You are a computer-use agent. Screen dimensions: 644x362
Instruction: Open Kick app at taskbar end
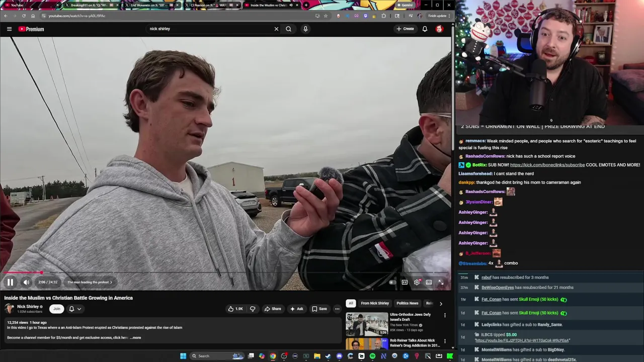(450, 356)
